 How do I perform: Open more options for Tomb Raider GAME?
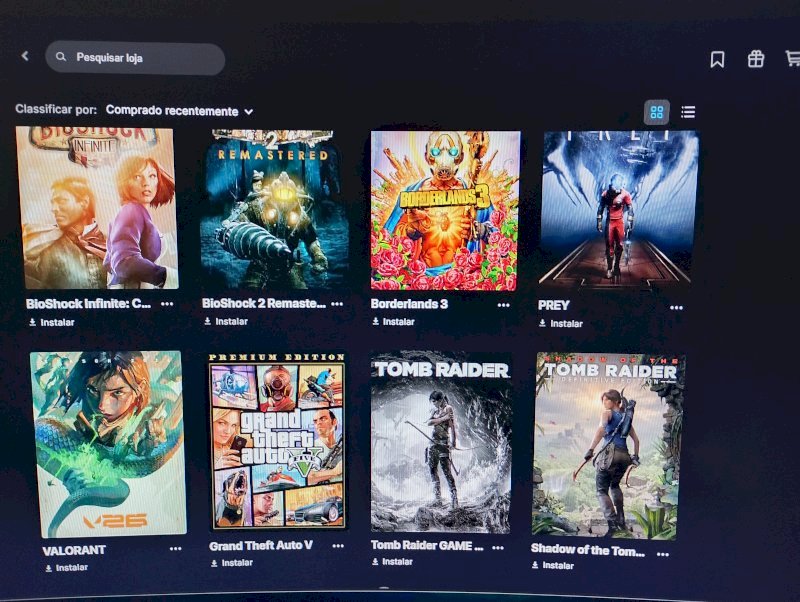tap(498, 547)
